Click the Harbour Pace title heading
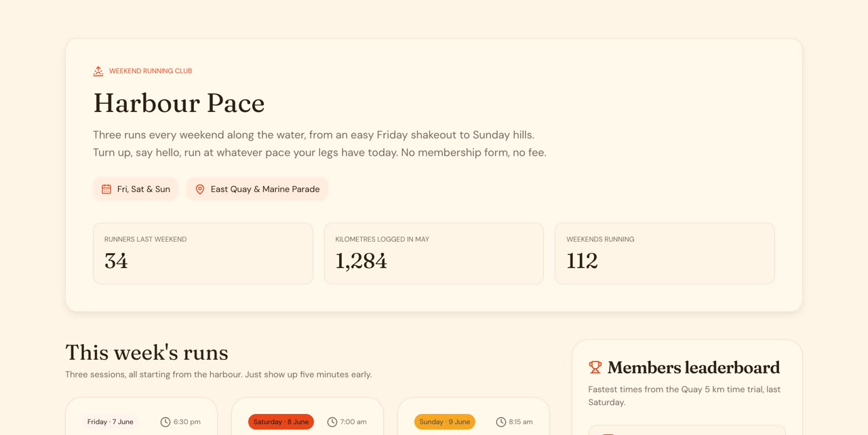The height and width of the screenshot is (435, 868). point(179,103)
